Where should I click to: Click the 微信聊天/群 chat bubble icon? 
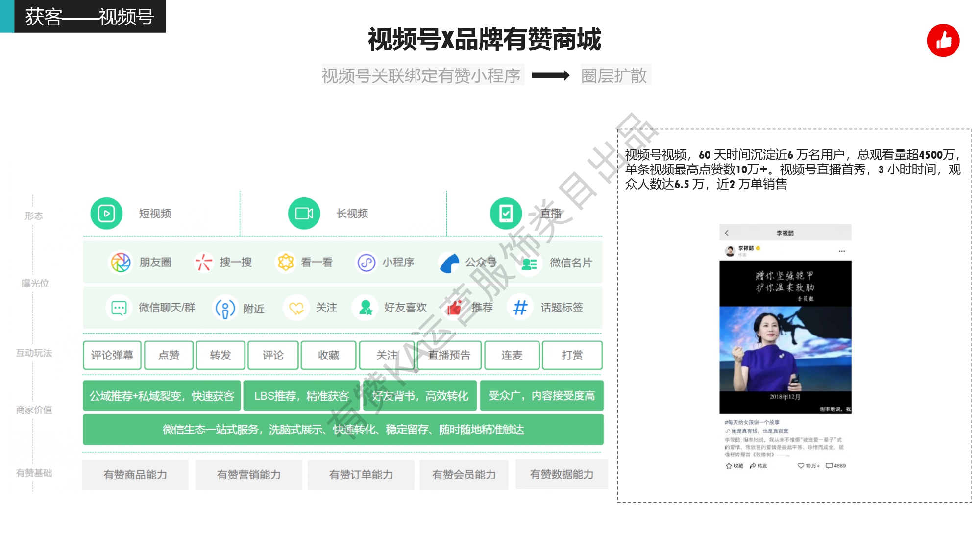pos(119,308)
